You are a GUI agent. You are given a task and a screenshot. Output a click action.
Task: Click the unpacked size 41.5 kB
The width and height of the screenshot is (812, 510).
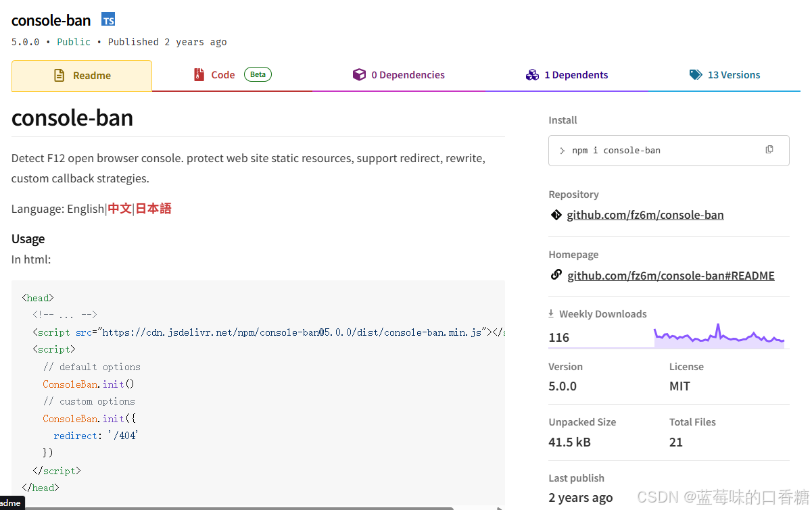pyautogui.click(x=569, y=442)
